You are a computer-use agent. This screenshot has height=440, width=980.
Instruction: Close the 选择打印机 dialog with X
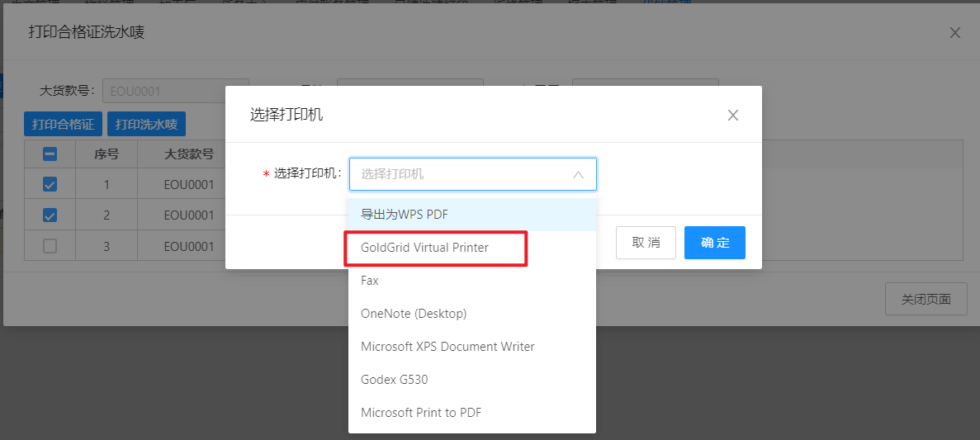pos(732,116)
